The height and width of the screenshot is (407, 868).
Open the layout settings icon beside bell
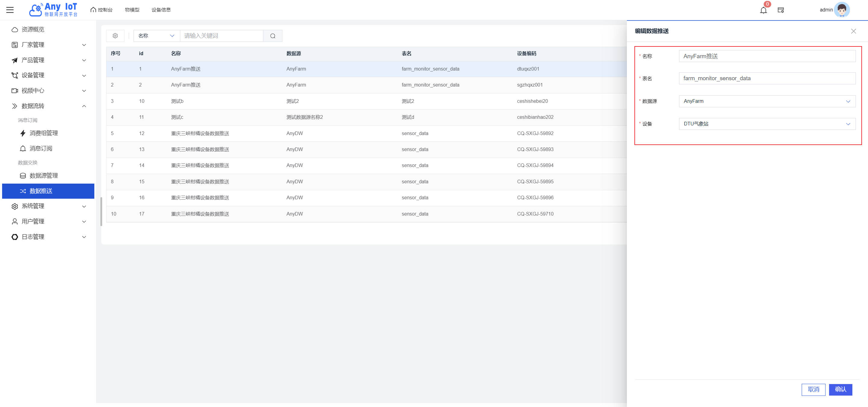pos(781,10)
